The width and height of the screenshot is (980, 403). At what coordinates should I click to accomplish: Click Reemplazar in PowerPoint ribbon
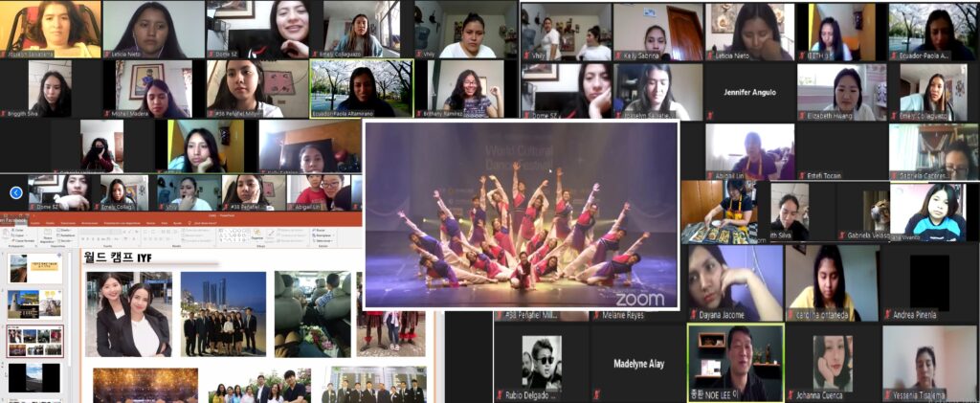(323, 235)
